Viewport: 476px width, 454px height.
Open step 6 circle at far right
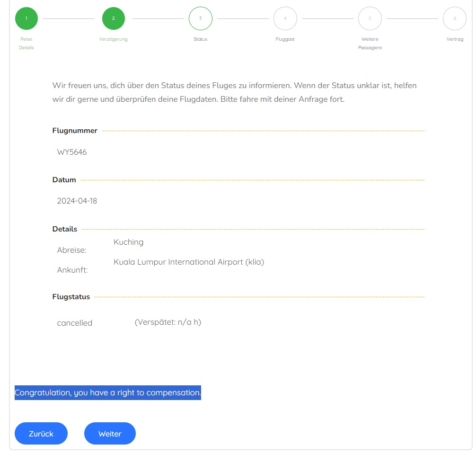tap(455, 18)
